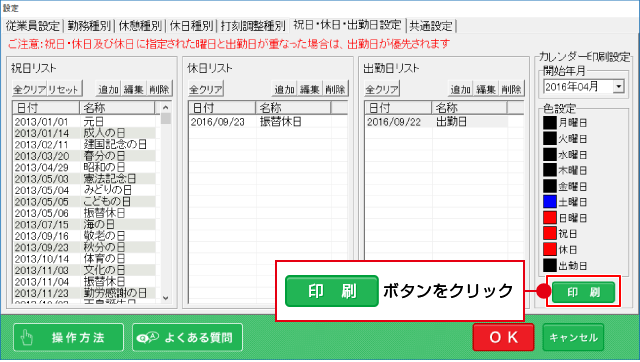Select the 2013/09/23 秋分の日 row

point(84,247)
